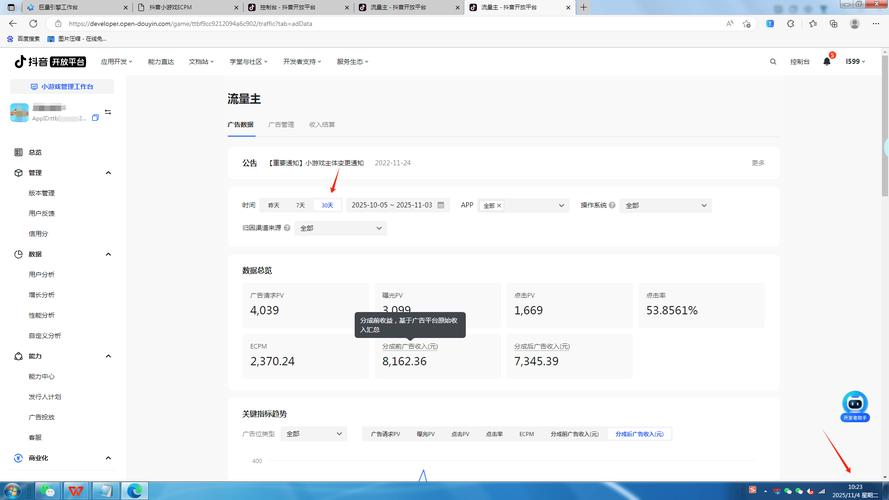The image size is (889, 500).
Task: Open 用户分析 in sidebar
Action: pyautogui.click(x=41, y=274)
